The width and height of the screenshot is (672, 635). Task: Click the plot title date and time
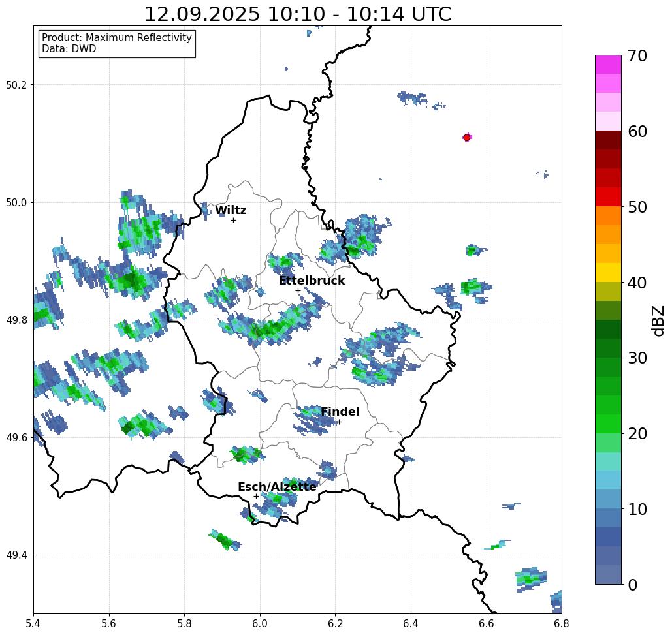(297, 14)
